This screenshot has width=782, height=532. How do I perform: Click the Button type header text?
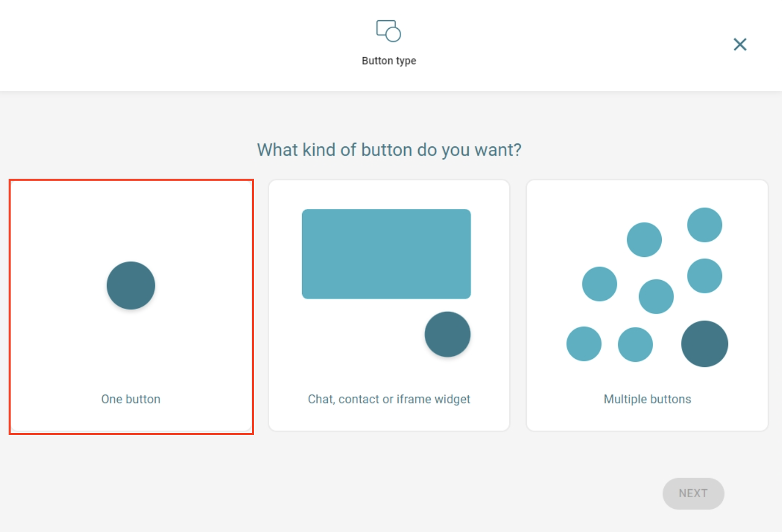click(388, 61)
